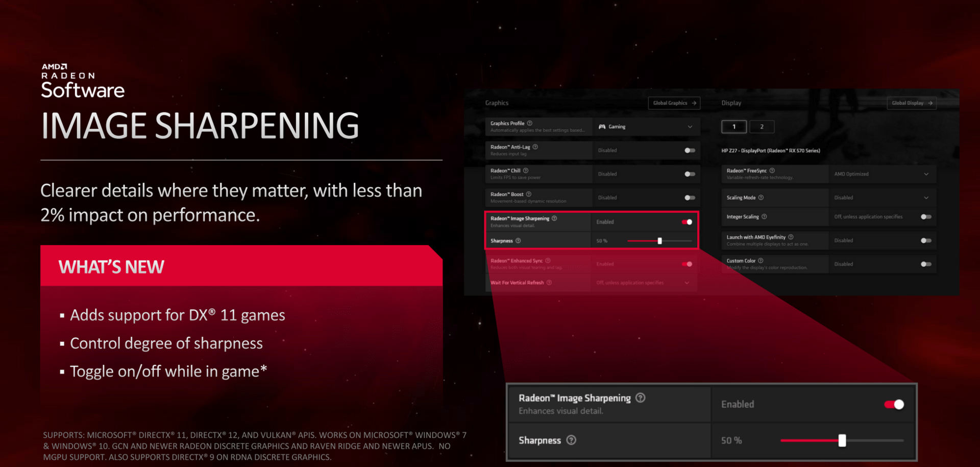
Task: Click the help icon beside Radeon Chill
Action: tap(526, 171)
